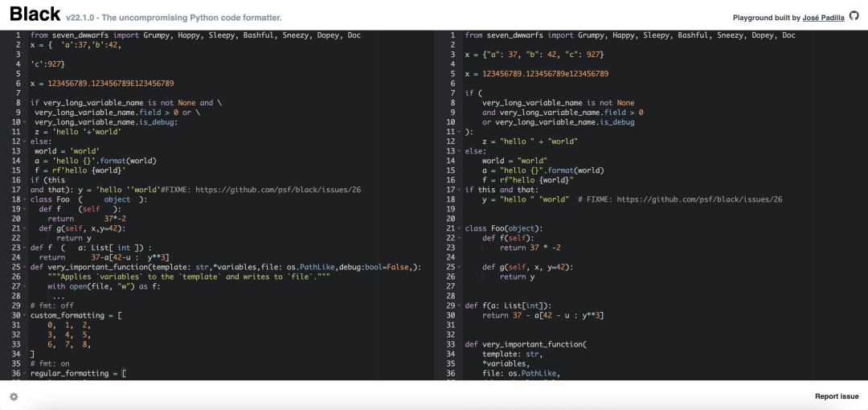Click the 'file: os.PathLike,' line in the output editor
This screenshot has width=868, height=410.
pyautogui.click(x=521, y=374)
